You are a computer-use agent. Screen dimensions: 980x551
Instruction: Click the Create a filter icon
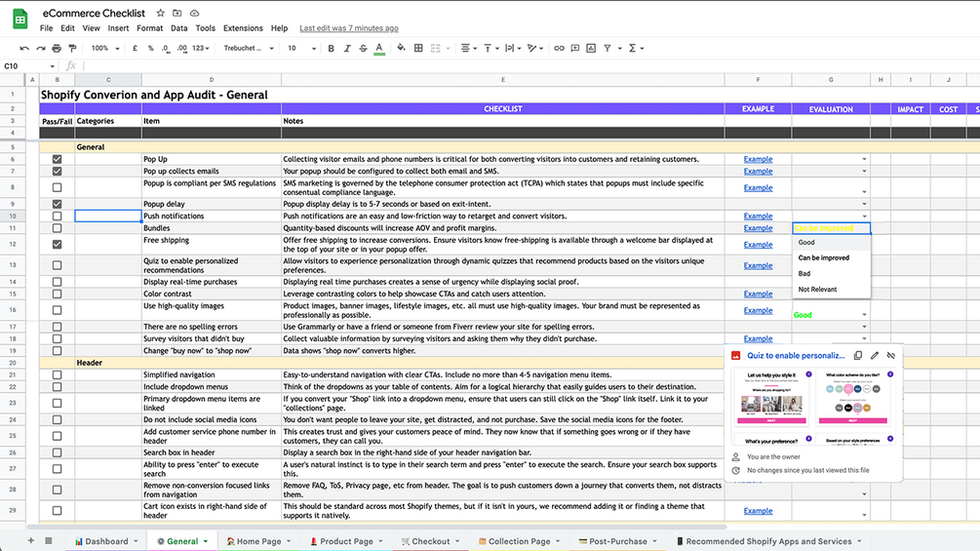click(x=608, y=48)
